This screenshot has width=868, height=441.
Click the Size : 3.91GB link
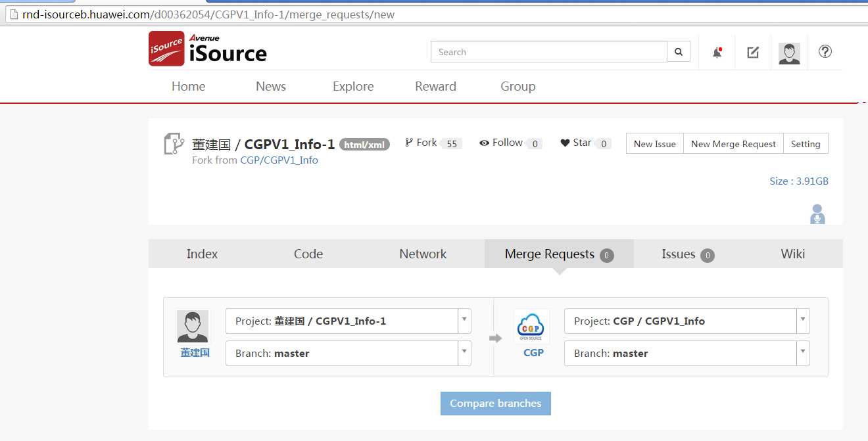click(x=799, y=181)
